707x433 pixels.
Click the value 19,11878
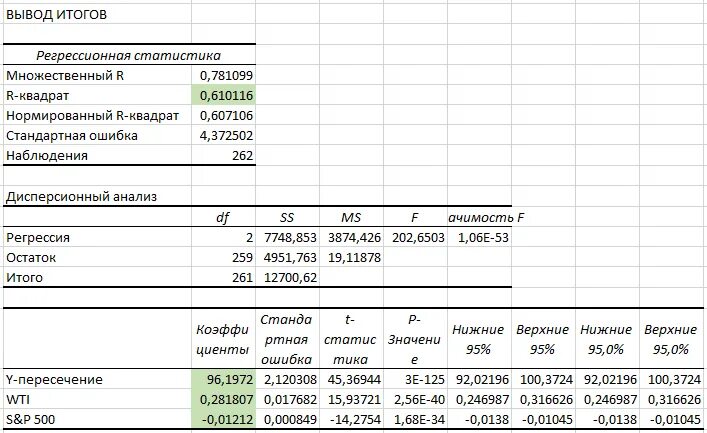point(354,258)
